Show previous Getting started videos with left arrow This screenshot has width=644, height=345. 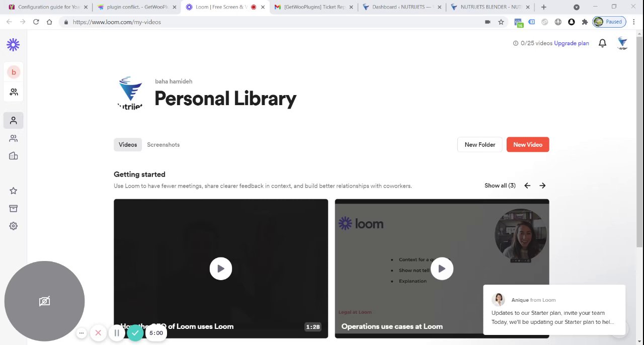(x=527, y=186)
